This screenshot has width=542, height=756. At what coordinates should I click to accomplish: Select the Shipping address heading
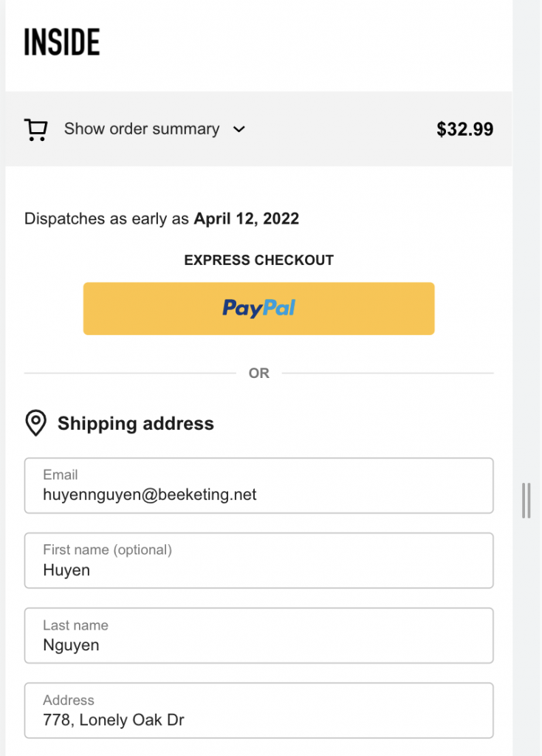[136, 423]
